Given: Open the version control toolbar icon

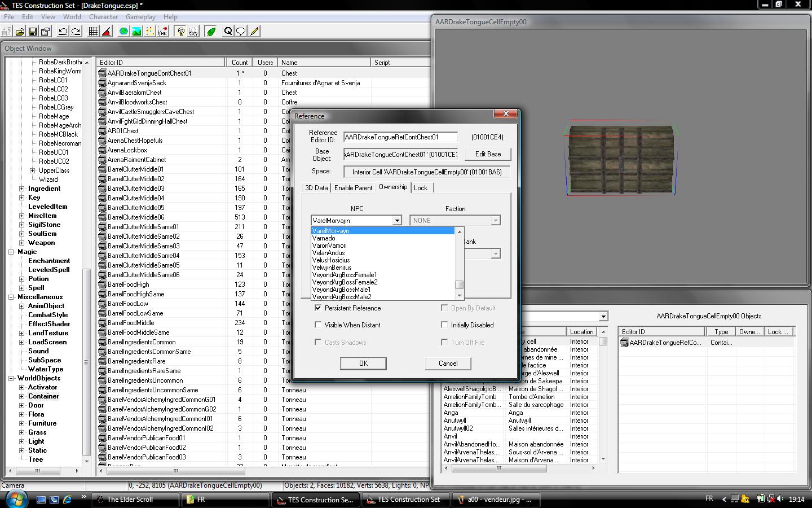Looking at the screenshot, I should [7, 32].
